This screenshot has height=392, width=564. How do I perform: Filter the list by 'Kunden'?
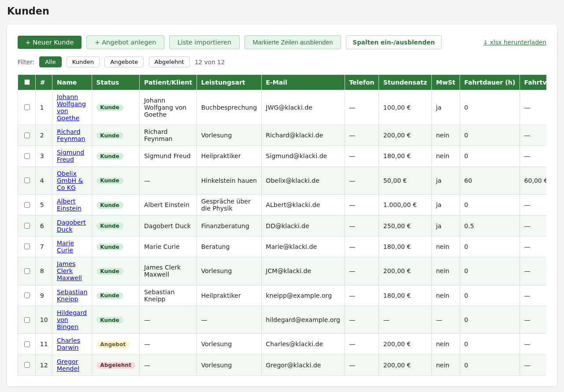tap(83, 62)
